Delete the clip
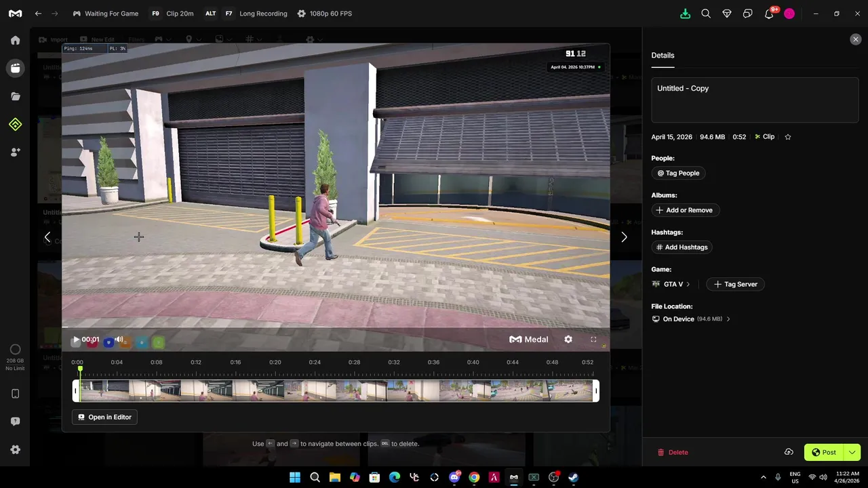Image resolution: width=868 pixels, height=488 pixels. (x=673, y=453)
